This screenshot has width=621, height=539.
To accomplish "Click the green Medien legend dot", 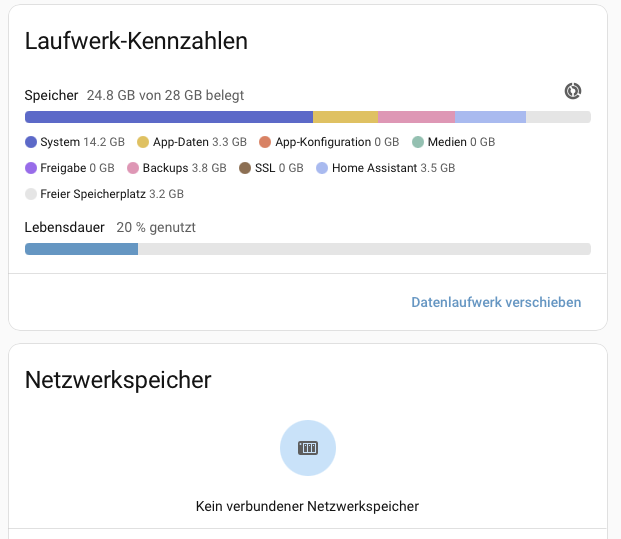I will 418,142.
